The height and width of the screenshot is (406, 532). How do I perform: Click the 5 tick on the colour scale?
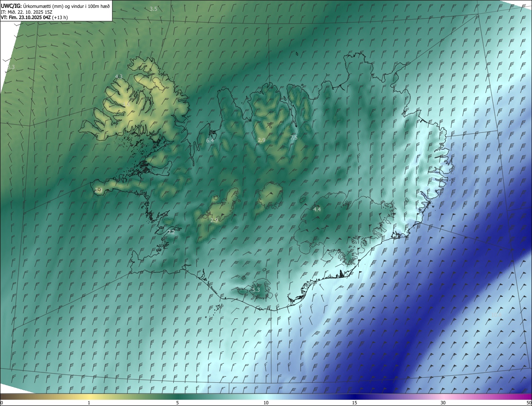point(177,403)
